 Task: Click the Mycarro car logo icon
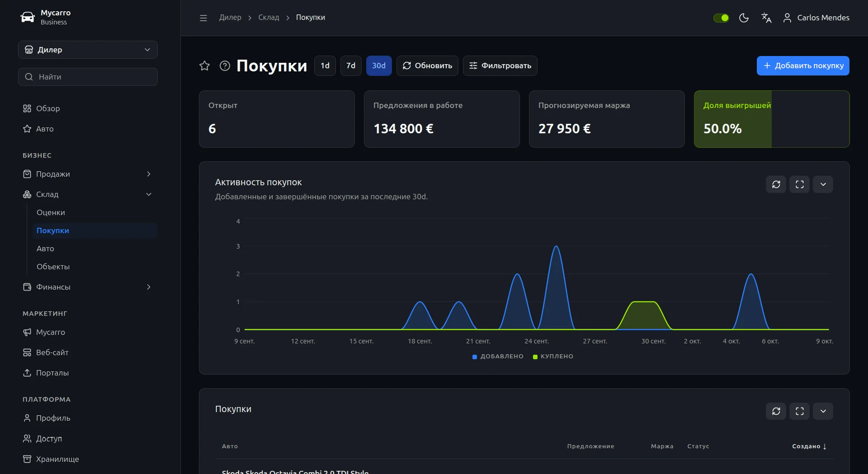[28, 17]
